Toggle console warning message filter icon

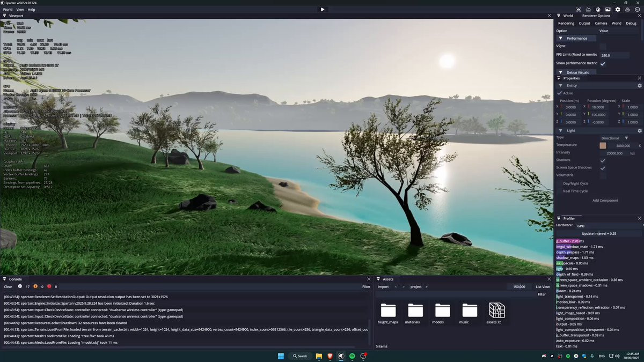(35, 286)
